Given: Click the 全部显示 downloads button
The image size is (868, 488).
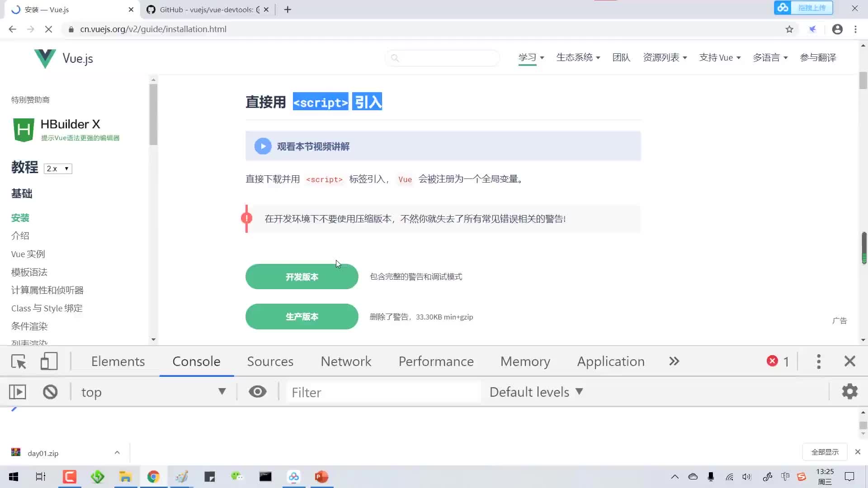Looking at the screenshot, I should click(x=825, y=452).
